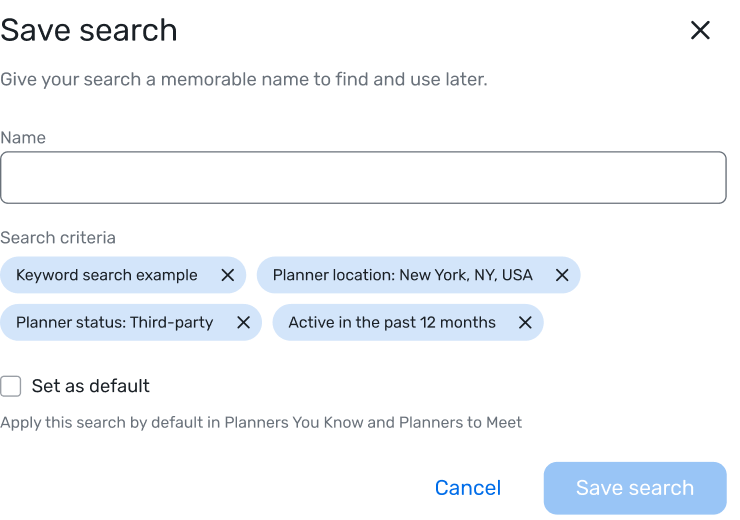This screenshot has height=520, width=740.
Task: Select the Planner status Third-party chip label
Action: click(x=115, y=323)
